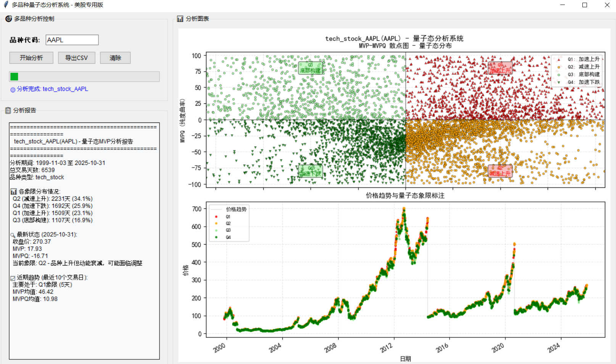Click the 2024 tick label on the date axis
Screen dimensions: 616x364
(x=554, y=348)
